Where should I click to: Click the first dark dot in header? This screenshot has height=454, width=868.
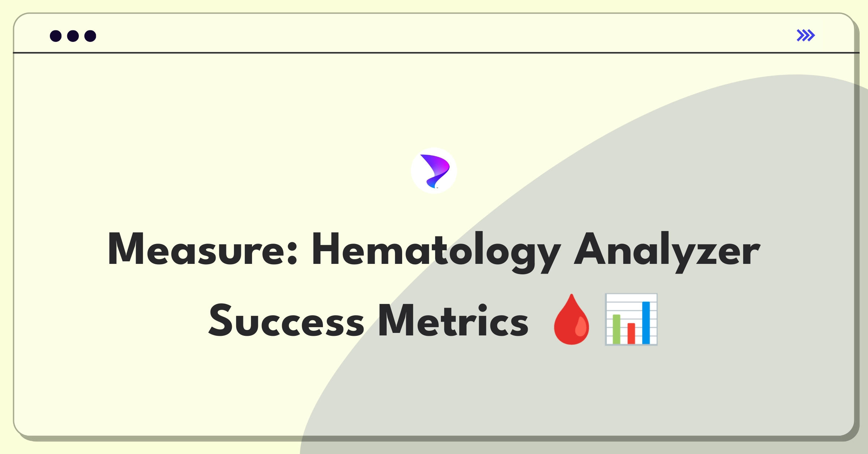click(x=56, y=36)
